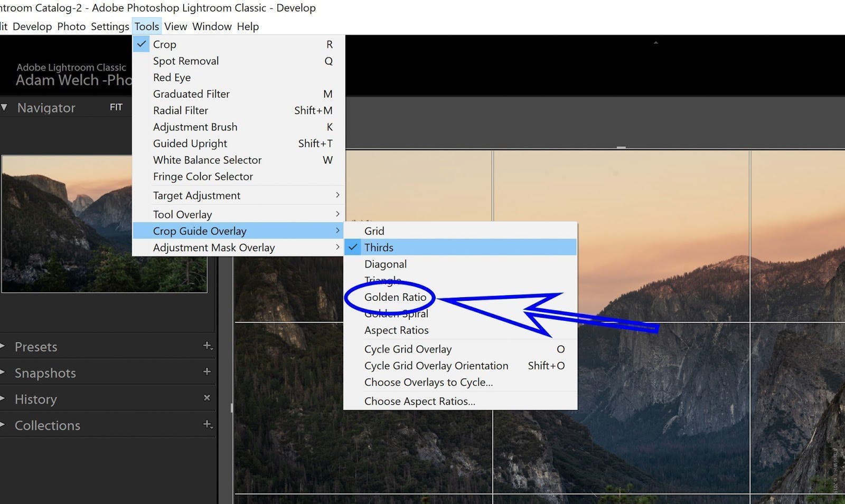845x504 pixels.
Task: Uncheck the Thirds overlay option
Action: (x=379, y=247)
